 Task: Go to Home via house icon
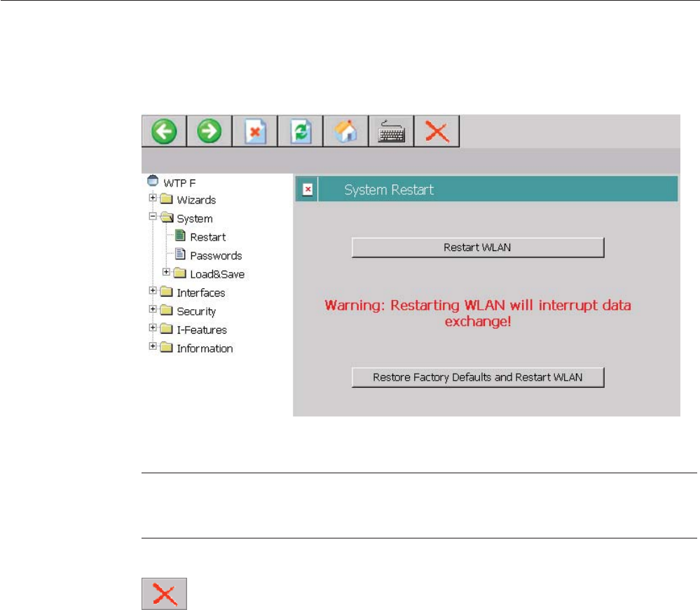[x=346, y=131]
